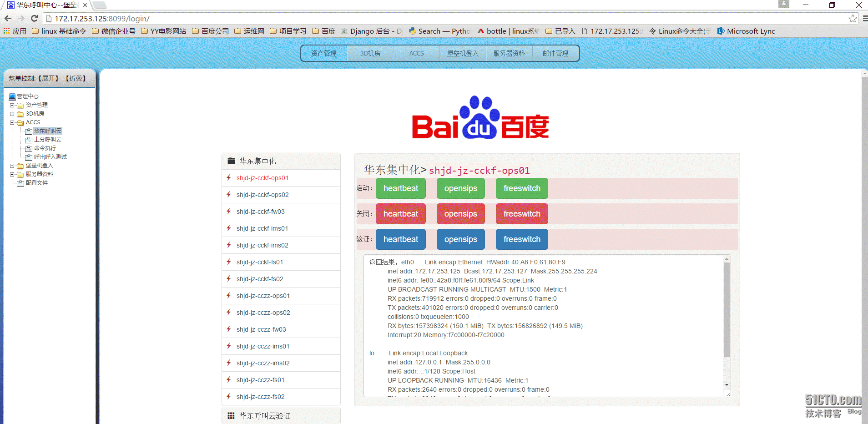The height and width of the screenshot is (424, 868).
Task: Click green freeswitch start button
Action: pos(522,188)
